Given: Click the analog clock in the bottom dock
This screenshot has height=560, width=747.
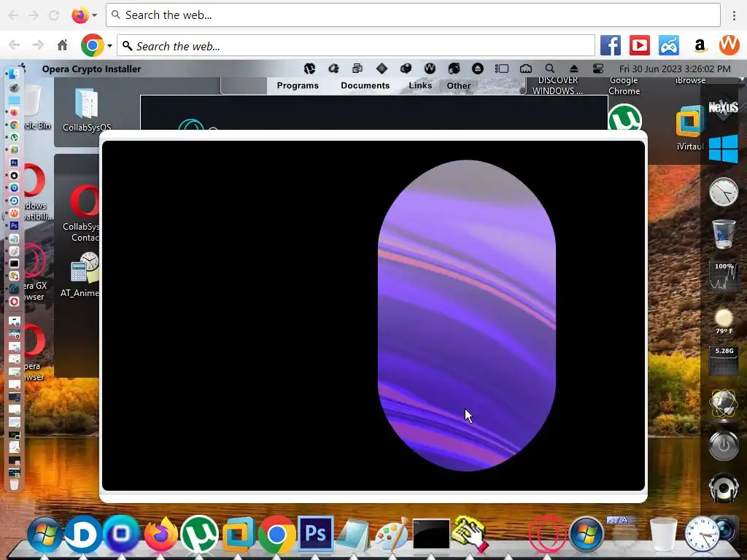Looking at the screenshot, I should (702, 534).
